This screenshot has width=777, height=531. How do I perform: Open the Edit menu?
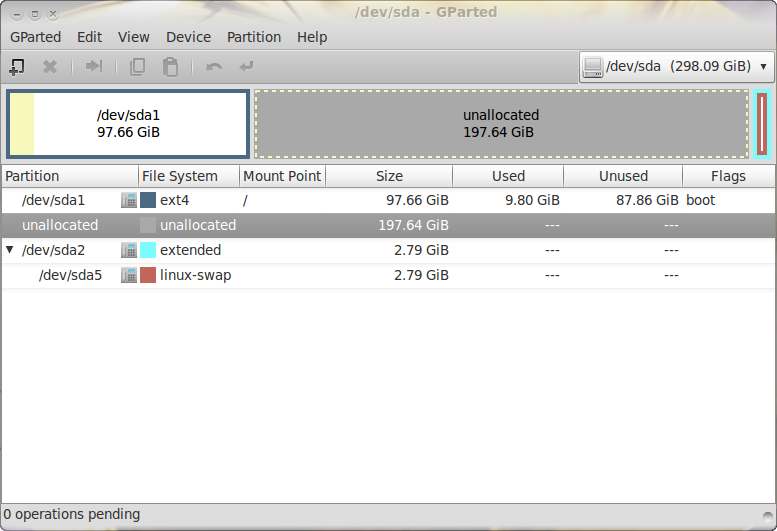[x=90, y=37]
